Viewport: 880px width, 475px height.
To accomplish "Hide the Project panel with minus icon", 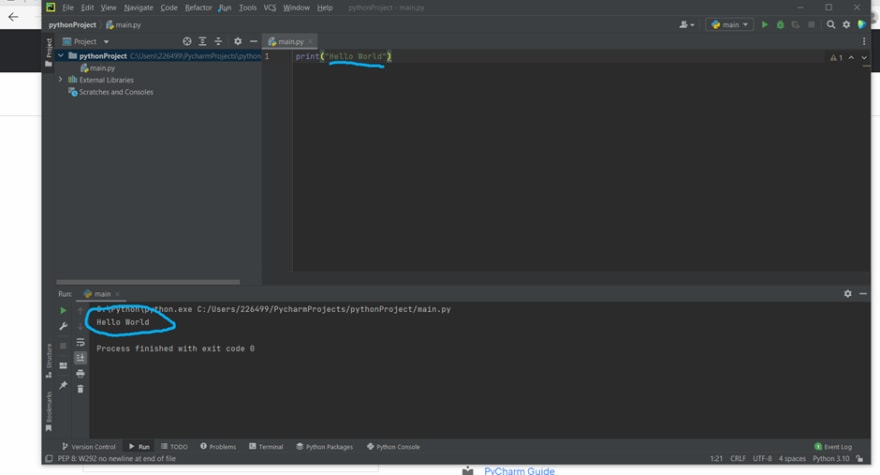I will point(254,42).
